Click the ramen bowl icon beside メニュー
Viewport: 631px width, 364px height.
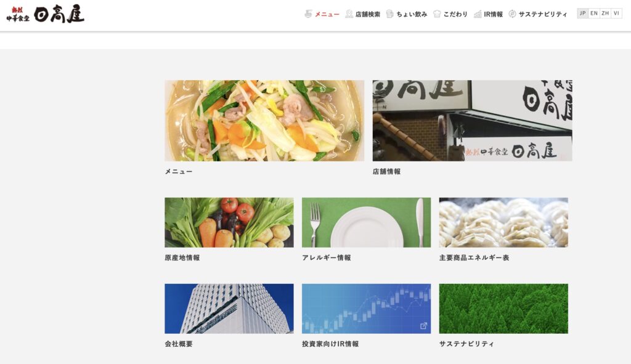tap(308, 14)
